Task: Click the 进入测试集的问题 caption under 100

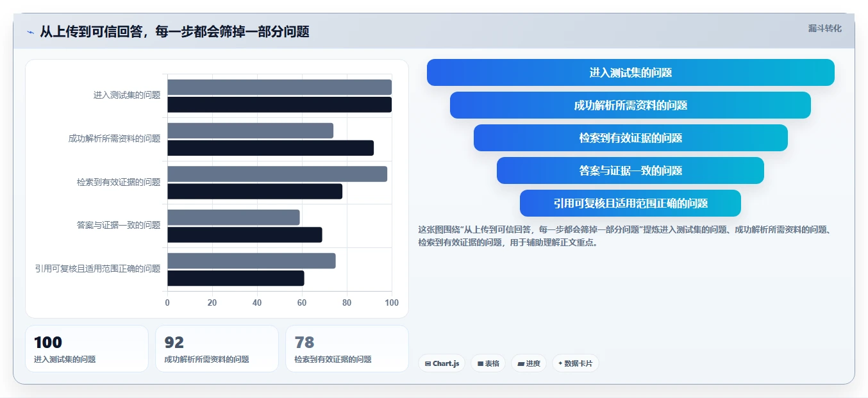Action: [65, 360]
